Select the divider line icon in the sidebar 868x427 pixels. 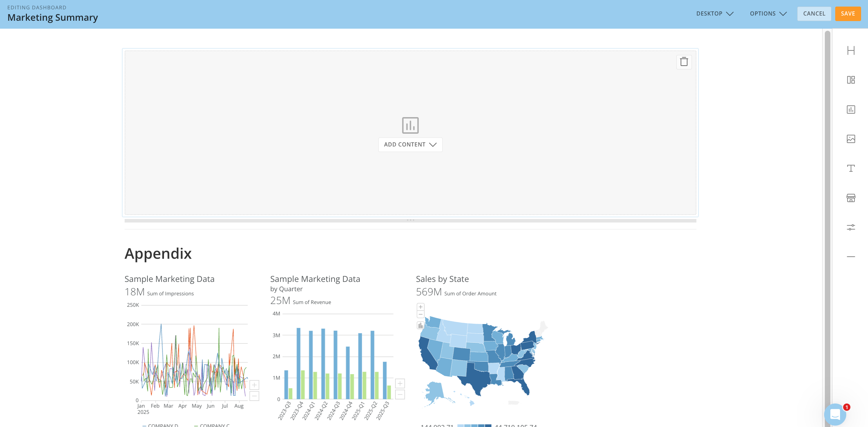(x=850, y=257)
